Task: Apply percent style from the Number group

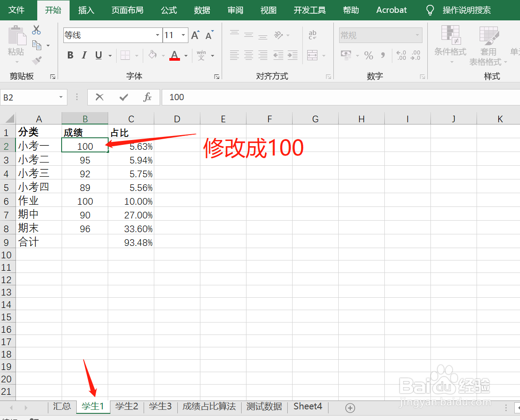Action: (368, 56)
